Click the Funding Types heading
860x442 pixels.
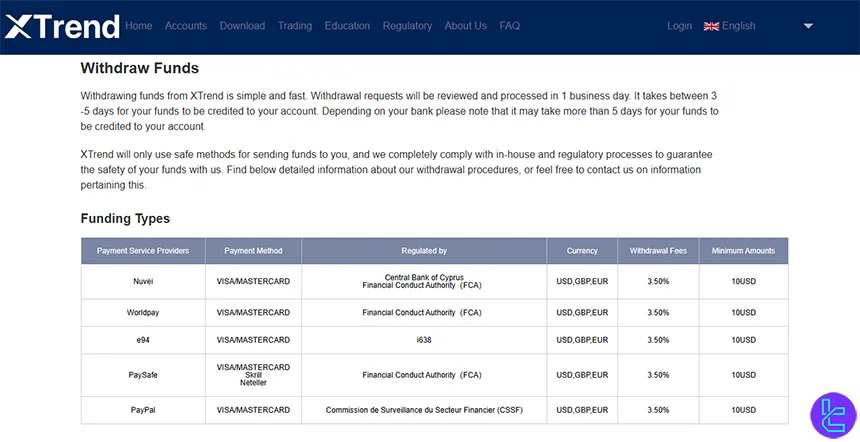pos(125,218)
